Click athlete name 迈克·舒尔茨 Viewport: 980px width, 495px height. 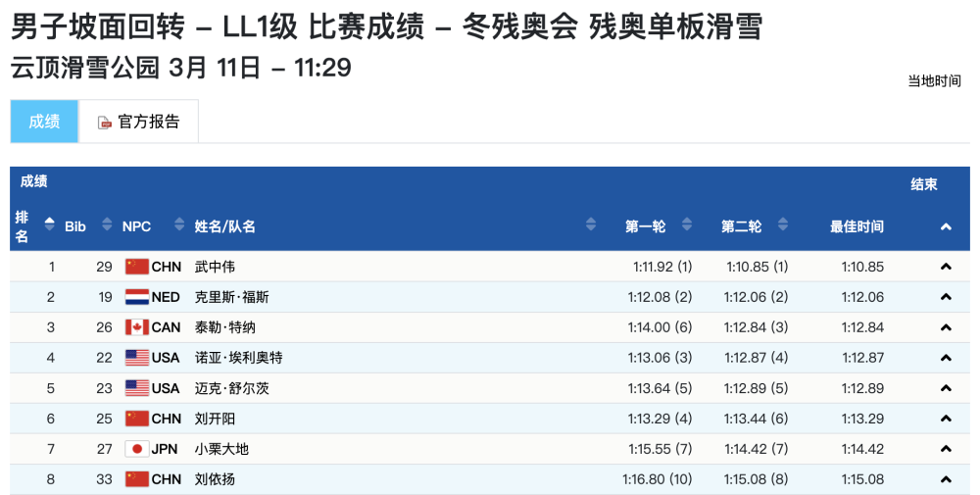231,388
